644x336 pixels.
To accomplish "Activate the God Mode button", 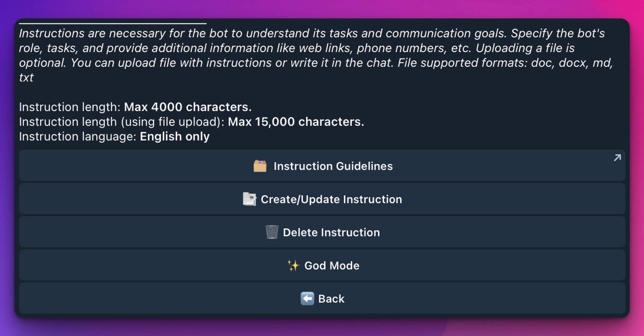I will pyautogui.click(x=332, y=266).
